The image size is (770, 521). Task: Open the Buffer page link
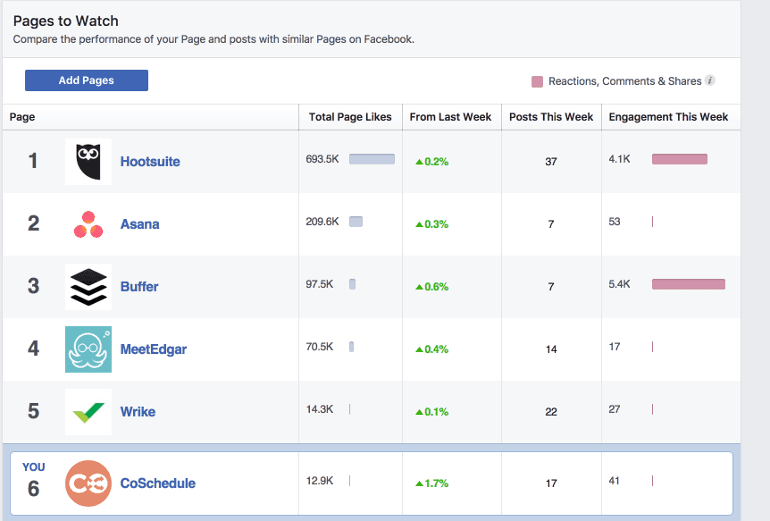pyautogui.click(x=139, y=287)
